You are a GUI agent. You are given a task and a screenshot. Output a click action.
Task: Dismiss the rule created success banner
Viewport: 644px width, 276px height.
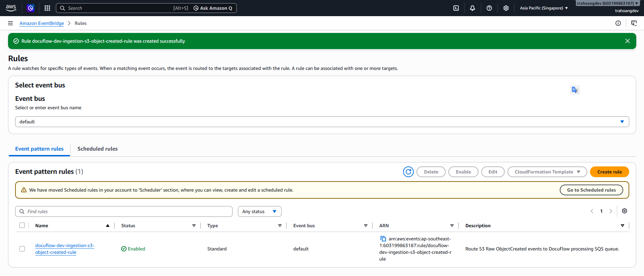pyautogui.click(x=628, y=41)
